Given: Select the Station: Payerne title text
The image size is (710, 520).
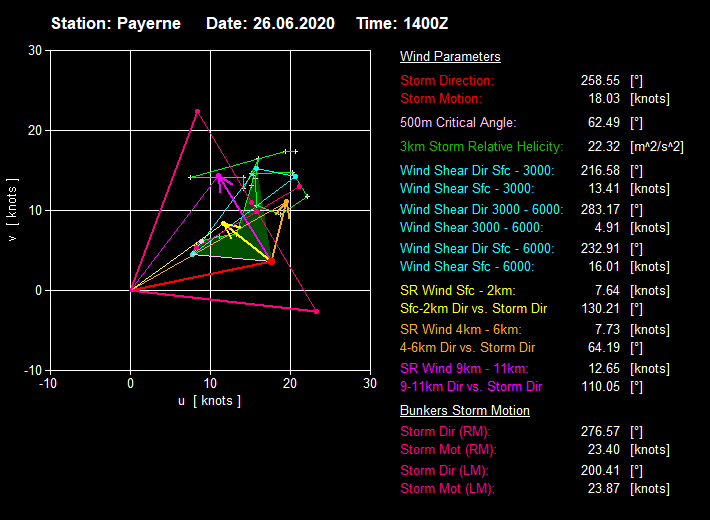Looking at the screenshot, I should [116, 23].
